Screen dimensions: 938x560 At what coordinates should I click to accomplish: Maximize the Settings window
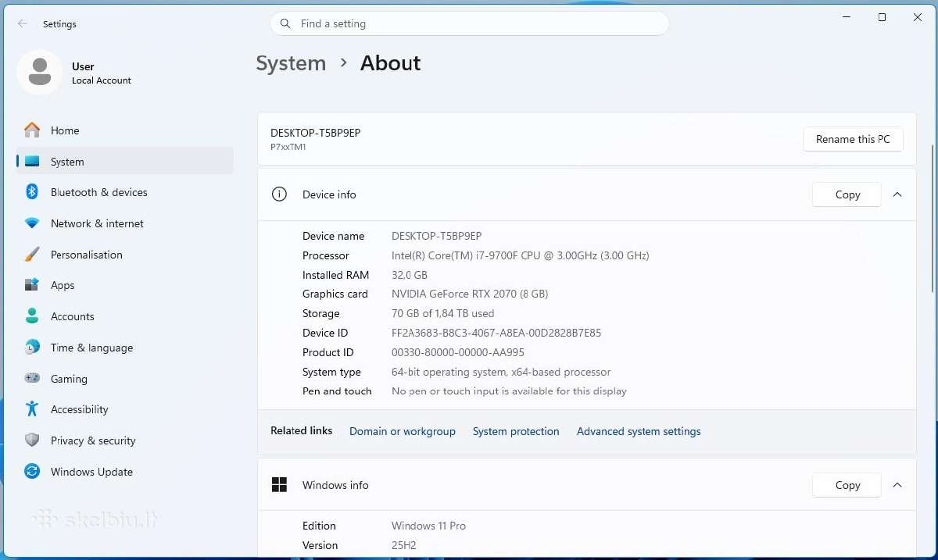point(882,17)
